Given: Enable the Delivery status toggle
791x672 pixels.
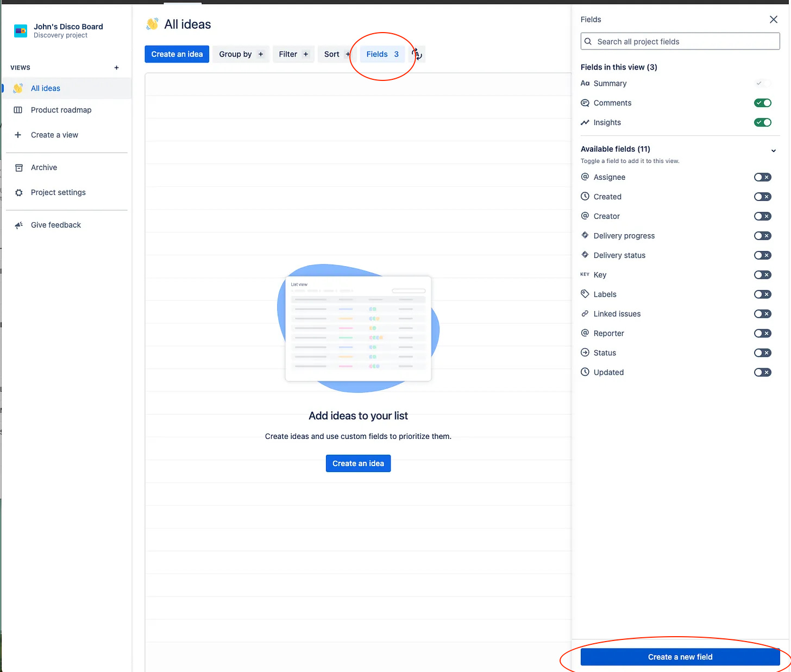Looking at the screenshot, I should [763, 255].
